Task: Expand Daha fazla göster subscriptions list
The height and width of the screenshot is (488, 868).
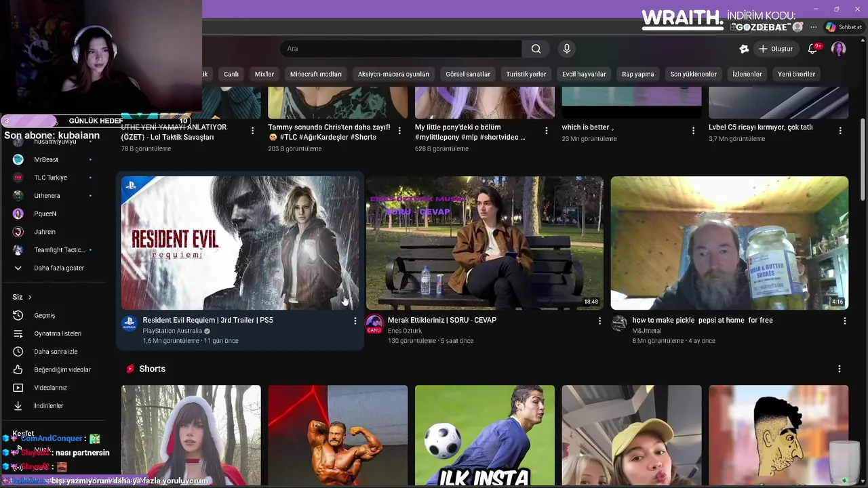Action: coord(59,268)
